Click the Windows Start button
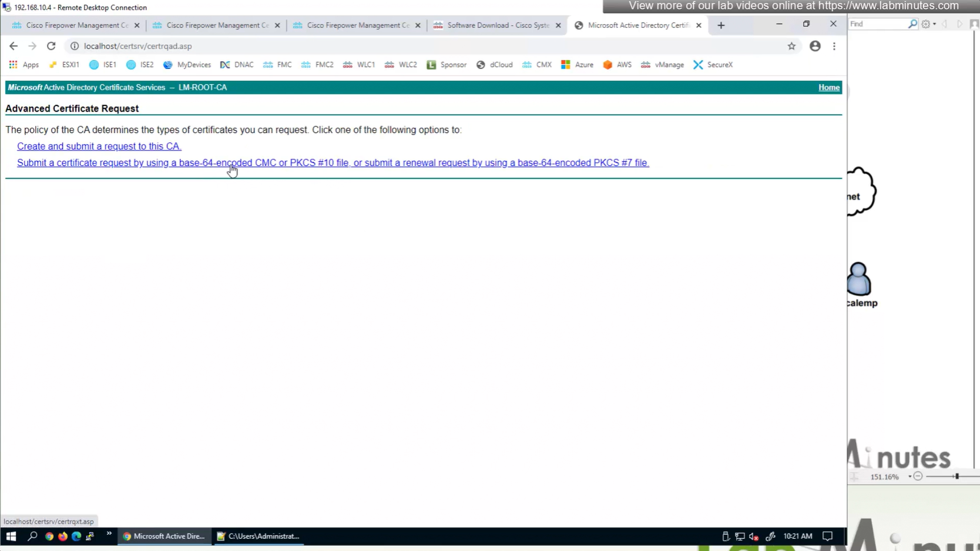Viewport: 980px width, 551px height. click(x=11, y=536)
